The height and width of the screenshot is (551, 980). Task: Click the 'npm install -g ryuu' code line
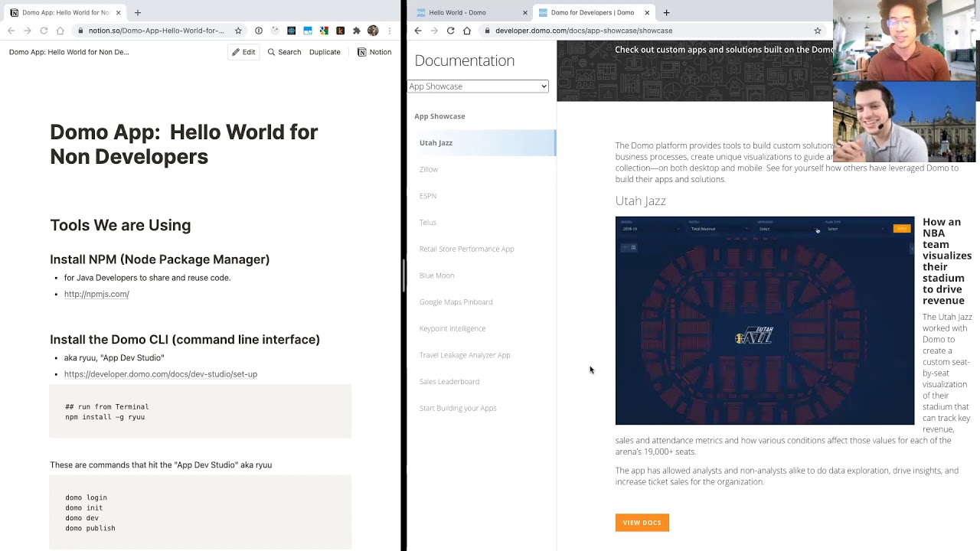[x=105, y=417]
